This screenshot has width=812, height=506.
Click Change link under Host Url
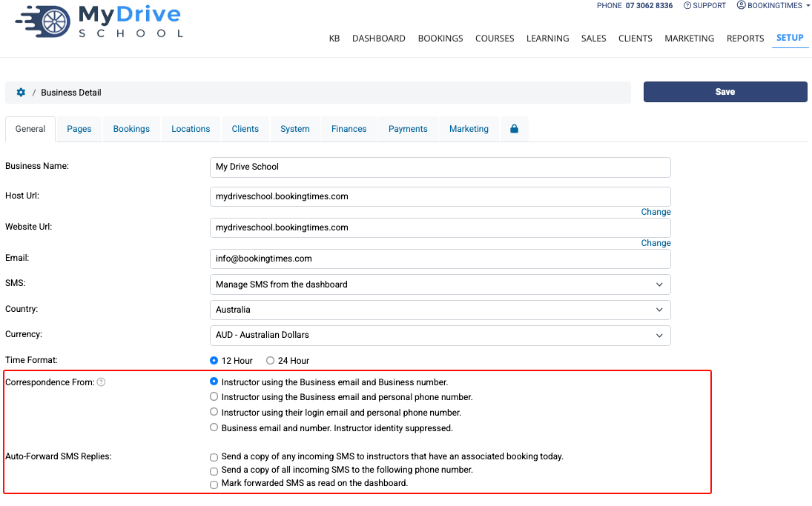[x=656, y=212]
